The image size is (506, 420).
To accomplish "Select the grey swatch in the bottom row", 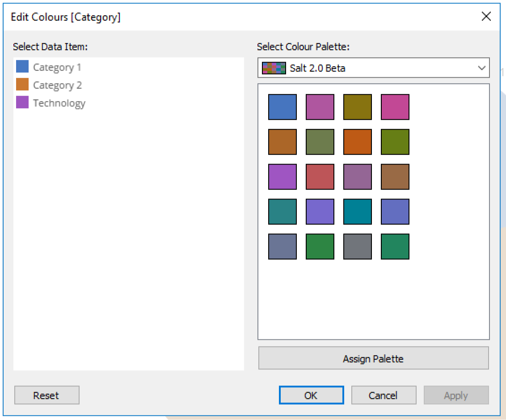I will click(x=357, y=246).
